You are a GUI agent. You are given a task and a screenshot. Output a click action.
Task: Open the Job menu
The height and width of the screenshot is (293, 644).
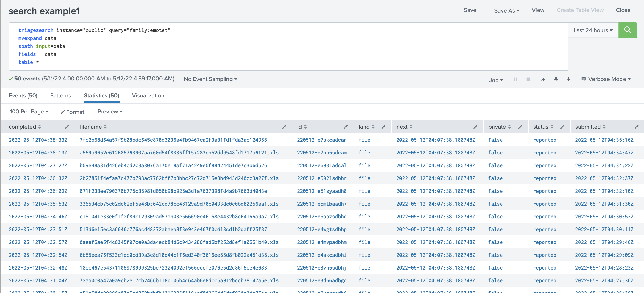[x=496, y=80]
